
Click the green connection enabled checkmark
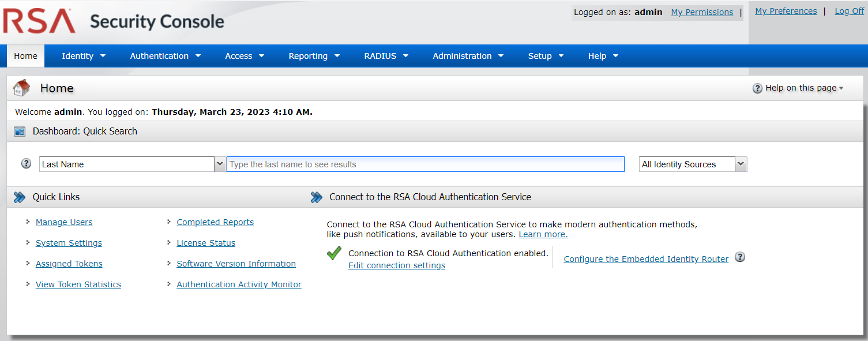(334, 253)
